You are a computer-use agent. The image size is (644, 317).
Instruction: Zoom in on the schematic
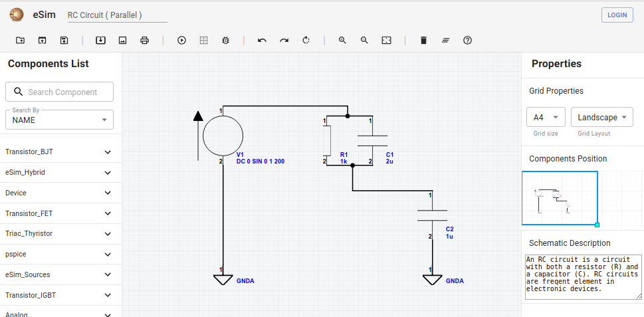[342, 41]
